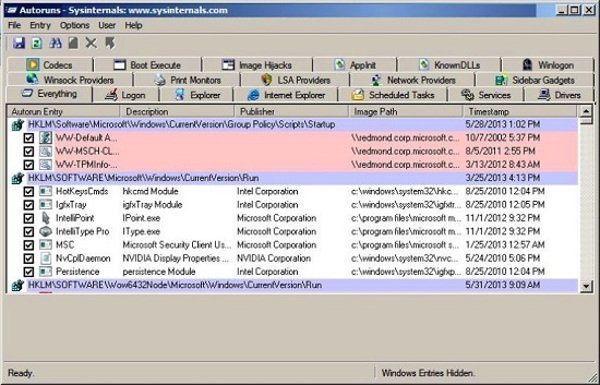Screen dimensions: 600x385
Task: Open the Options menu
Action: tap(74, 25)
